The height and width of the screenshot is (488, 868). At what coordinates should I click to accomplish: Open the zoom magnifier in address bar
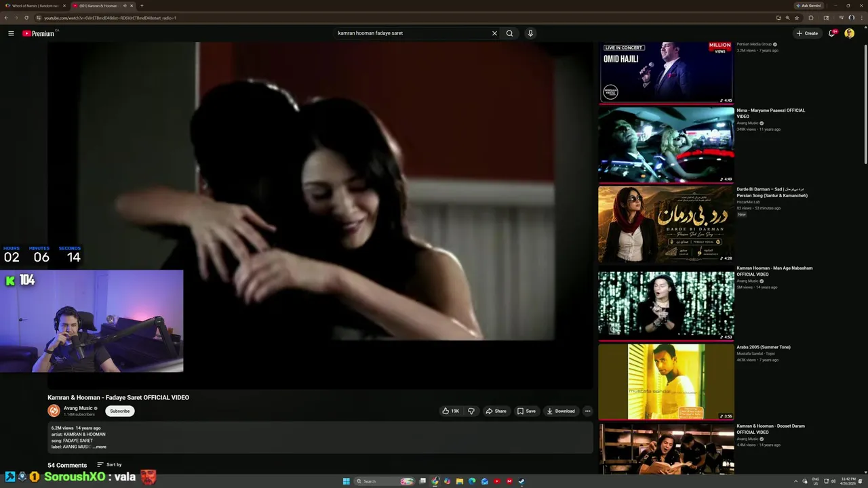pyautogui.click(x=787, y=18)
